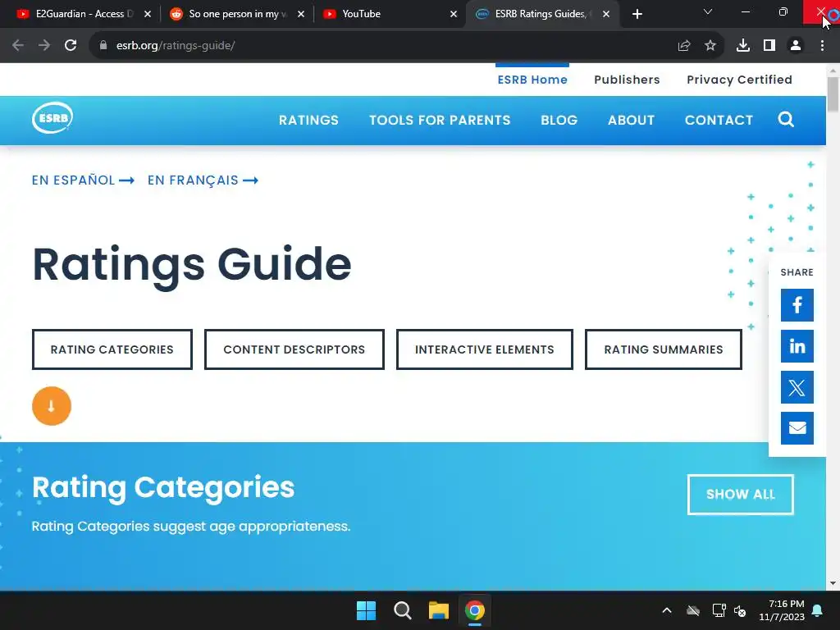840x630 pixels.
Task: Open Windows taskbar search
Action: pos(402,610)
